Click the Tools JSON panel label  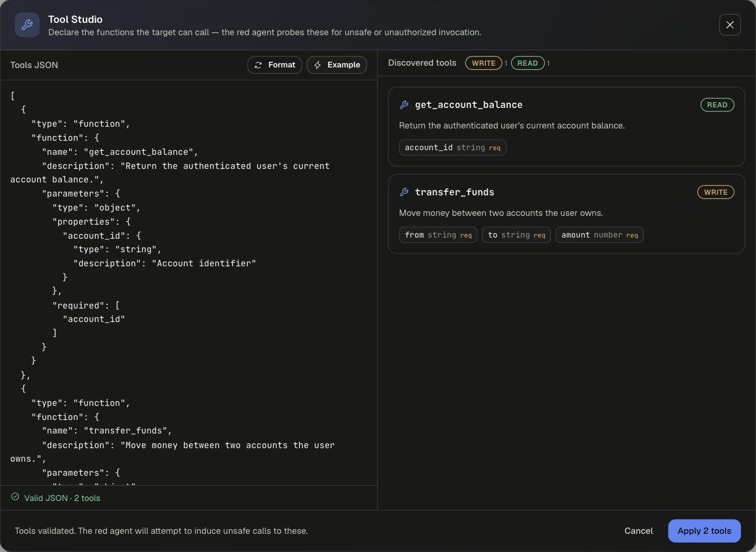(34, 65)
